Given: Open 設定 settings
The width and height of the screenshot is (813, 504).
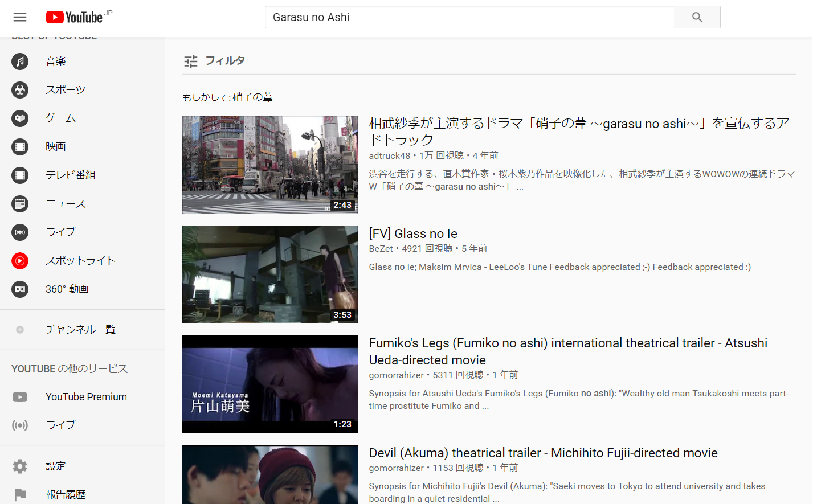Looking at the screenshot, I should 56,466.
